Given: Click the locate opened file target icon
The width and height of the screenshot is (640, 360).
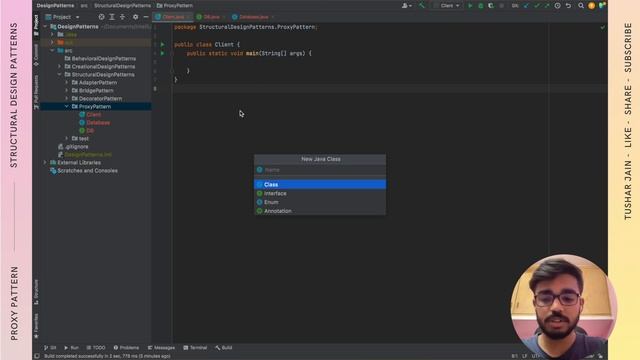Looking at the screenshot, I should coord(101,17).
